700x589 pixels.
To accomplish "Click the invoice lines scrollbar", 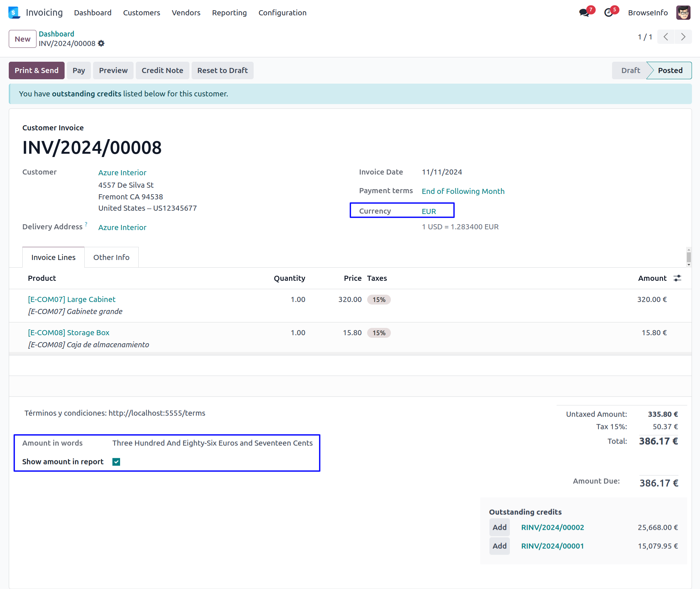I will point(688,257).
